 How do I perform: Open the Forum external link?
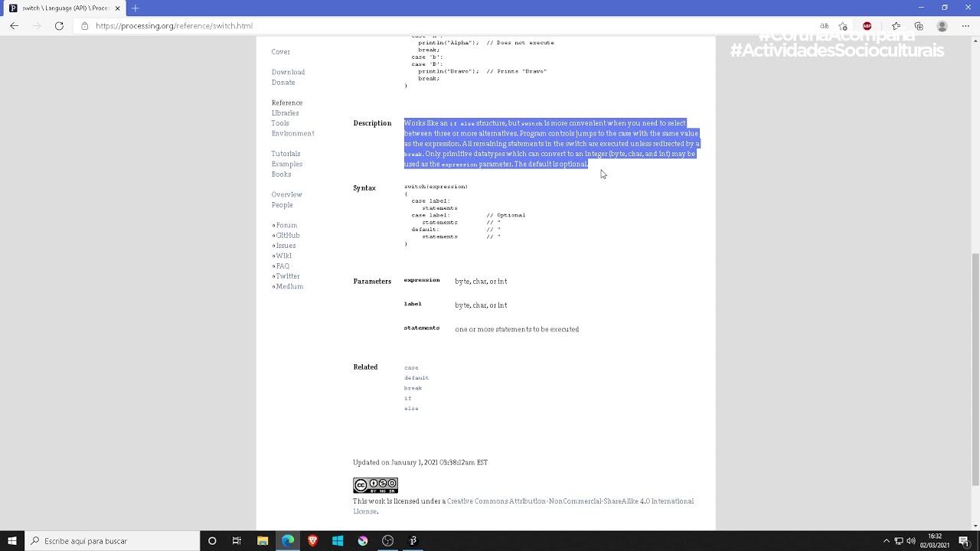(286, 226)
